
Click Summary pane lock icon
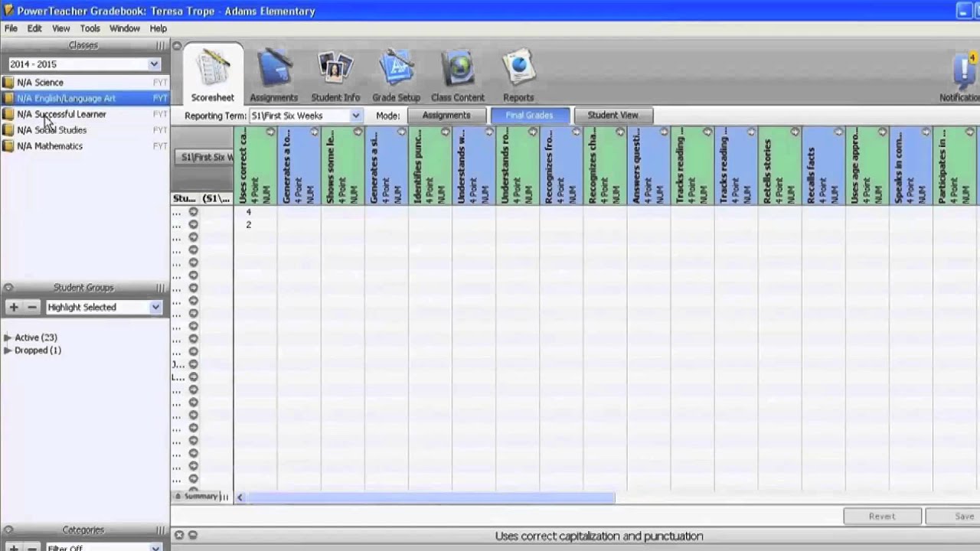coord(178,497)
